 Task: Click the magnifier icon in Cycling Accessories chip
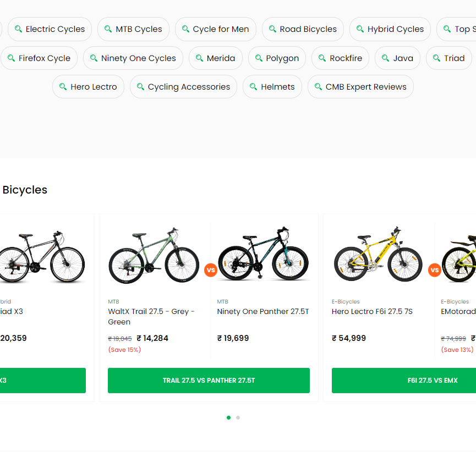[x=140, y=87]
